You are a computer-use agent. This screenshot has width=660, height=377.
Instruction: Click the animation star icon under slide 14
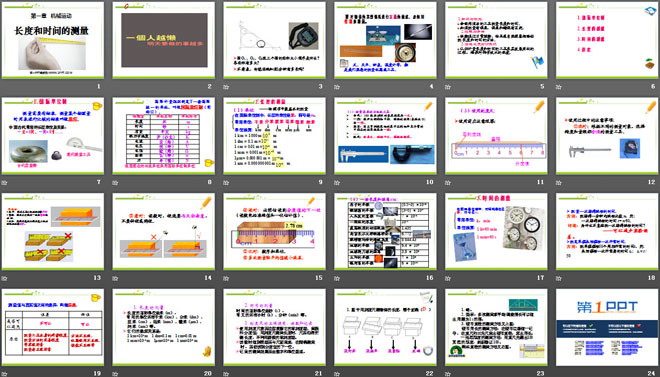(x=115, y=278)
